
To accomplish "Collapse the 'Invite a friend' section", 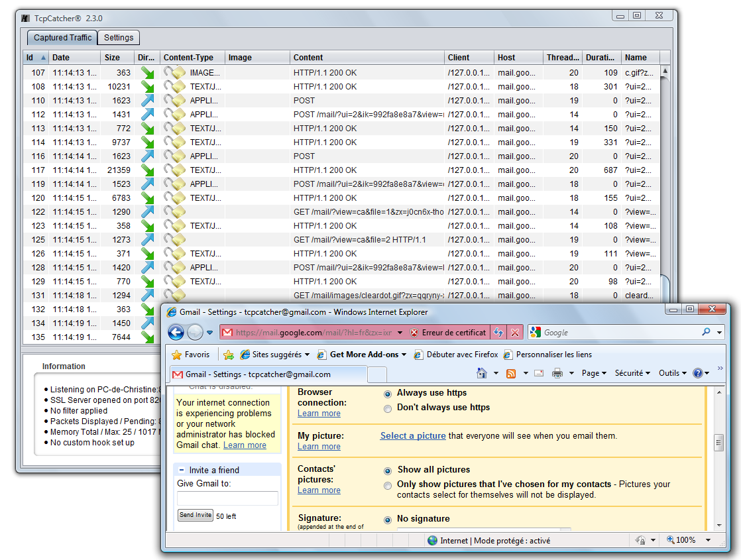I will 182,471.
